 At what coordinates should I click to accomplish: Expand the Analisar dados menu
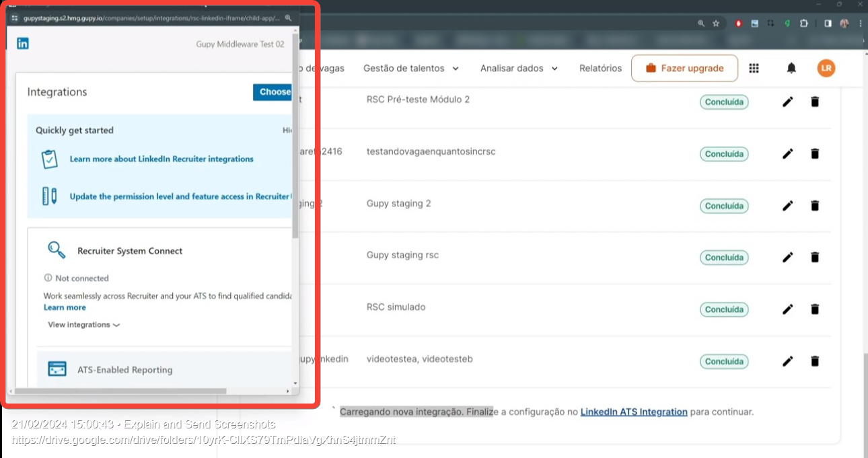[x=519, y=68]
